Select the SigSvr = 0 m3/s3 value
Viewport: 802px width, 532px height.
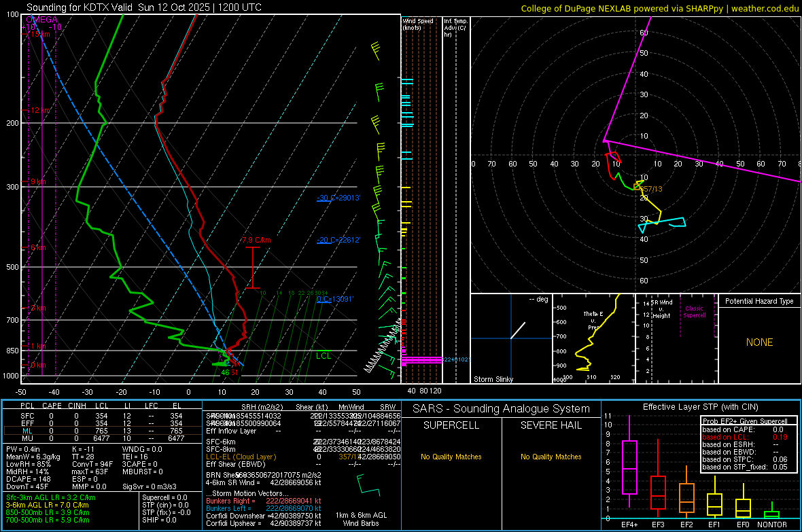150,487
